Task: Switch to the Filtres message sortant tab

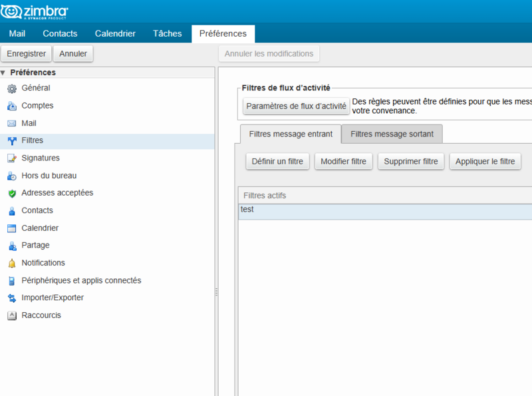Action: [x=391, y=134]
